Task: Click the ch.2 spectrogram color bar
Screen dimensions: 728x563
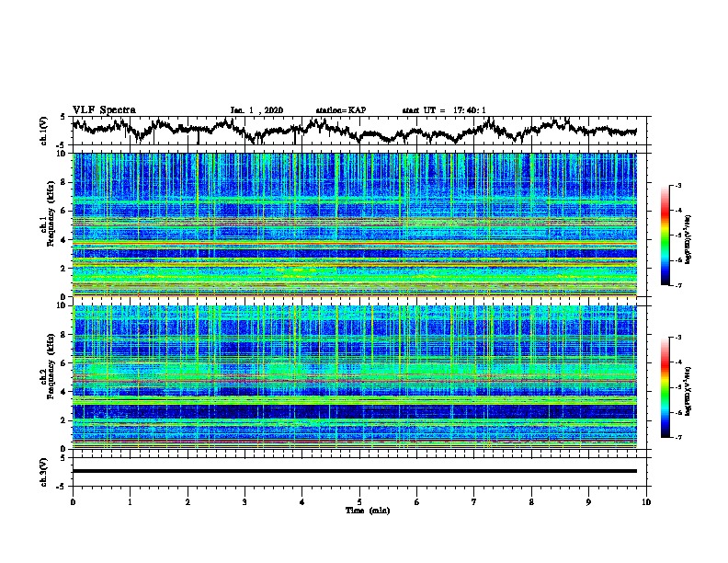Action: coord(665,387)
